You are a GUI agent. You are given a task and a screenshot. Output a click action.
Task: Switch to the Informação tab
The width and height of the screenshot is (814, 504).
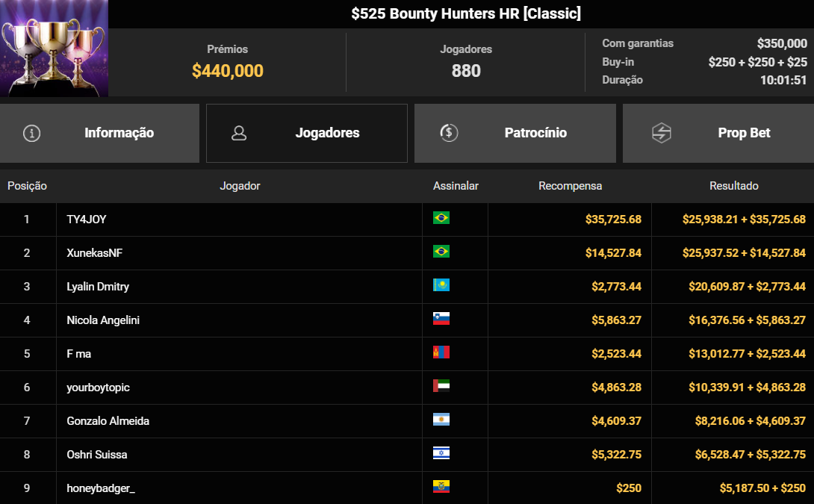tap(118, 132)
